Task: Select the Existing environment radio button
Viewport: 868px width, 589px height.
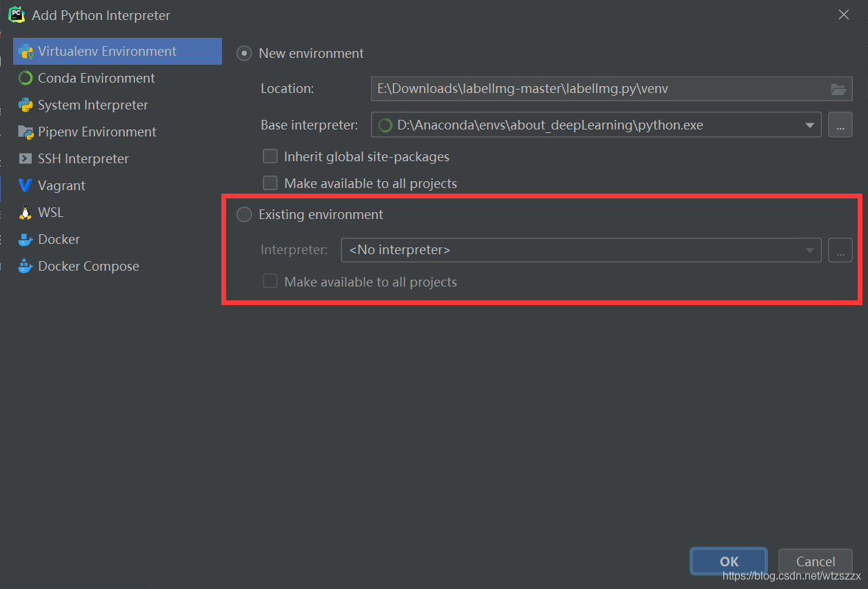Action: point(244,215)
